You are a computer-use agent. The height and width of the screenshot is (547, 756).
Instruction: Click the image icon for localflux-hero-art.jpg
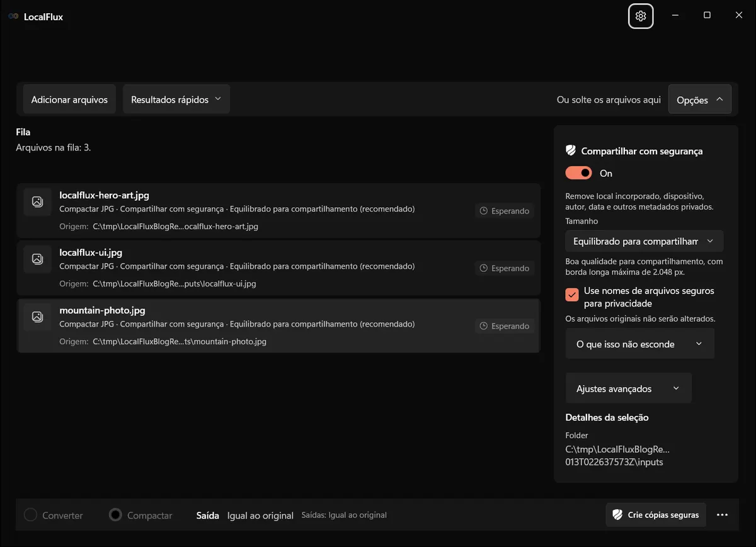coord(37,202)
